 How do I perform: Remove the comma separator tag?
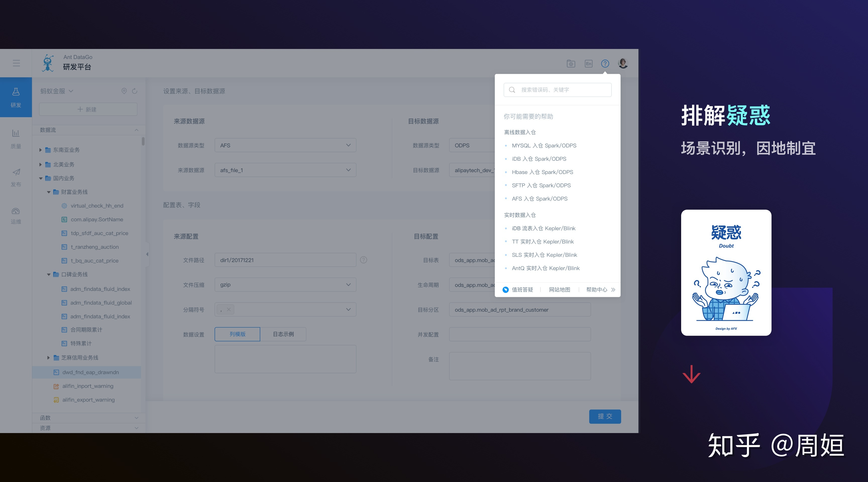[x=229, y=310]
